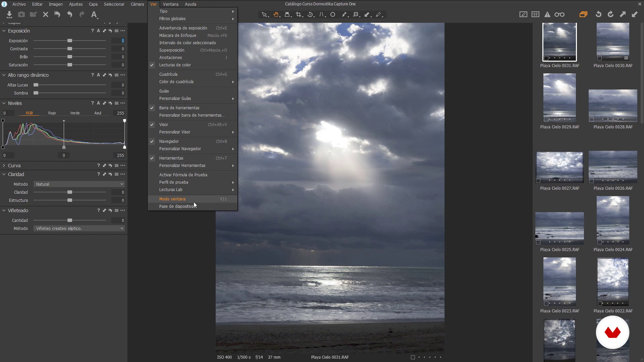Toggle color tag box under the viewer image
The image size is (644, 362).
[413, 357]
